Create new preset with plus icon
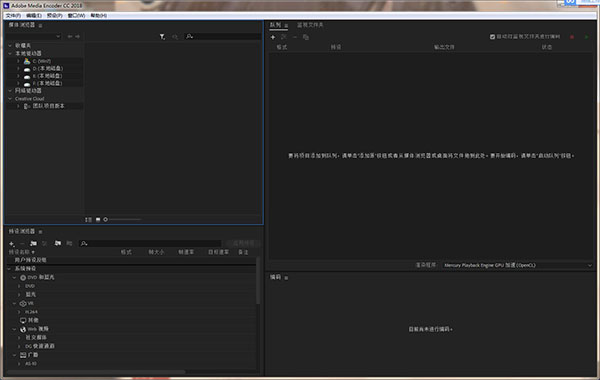Image resolution: width=600 pixels, height=380 pixels. coord(12,243)
